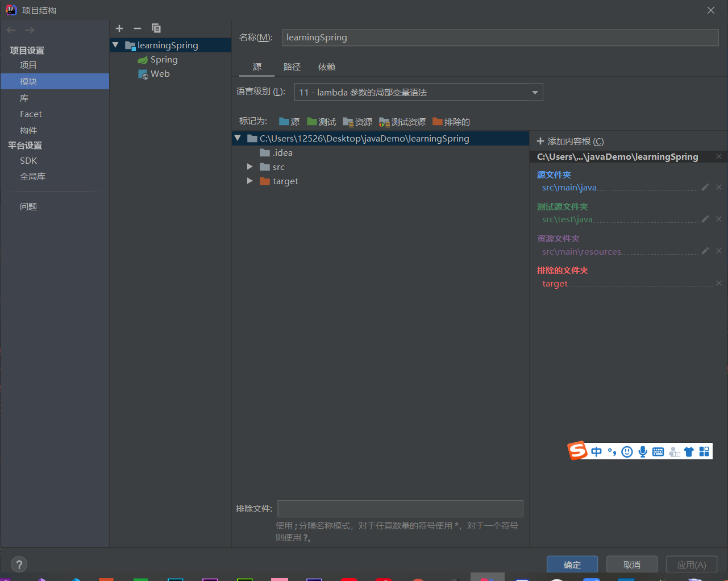Focus the 名称 module name field

click(500, 38)
